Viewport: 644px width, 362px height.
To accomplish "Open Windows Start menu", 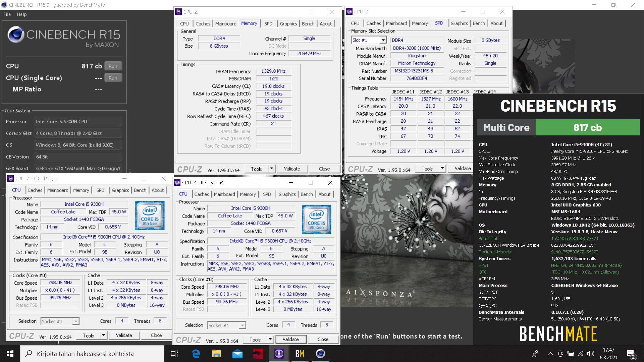I will (10, 354).
